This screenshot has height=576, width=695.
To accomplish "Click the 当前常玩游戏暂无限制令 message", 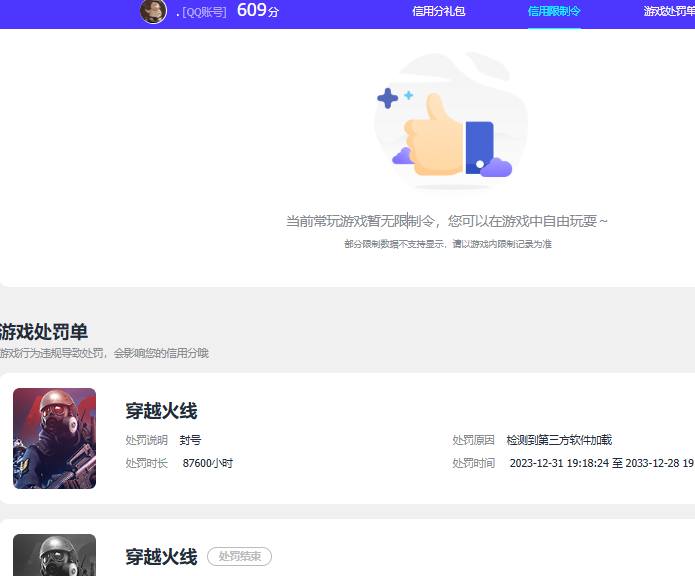I will click(x=446, y=221).
